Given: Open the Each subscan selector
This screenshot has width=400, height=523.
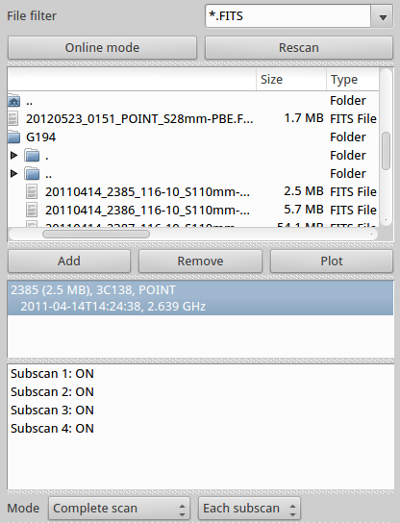Looking at the screenshot, I should click(249, 509).
